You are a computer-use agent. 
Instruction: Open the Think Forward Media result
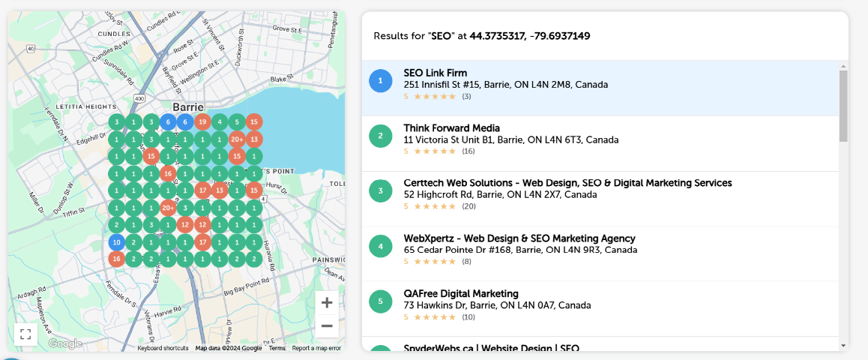(600, 143)
